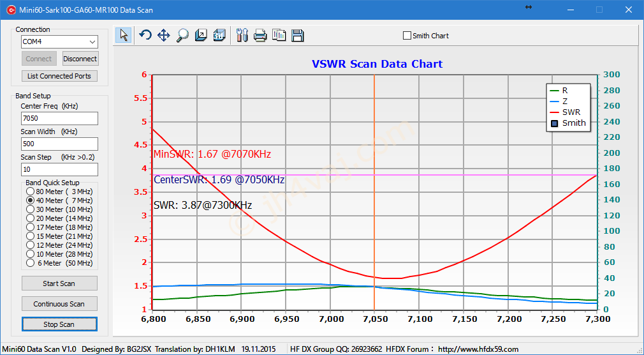Image resolution: width=644 pixels, height=355 pixels.
Task: Click the HF DX Group QQ: 26923662 text
Action: coord(336,349)
